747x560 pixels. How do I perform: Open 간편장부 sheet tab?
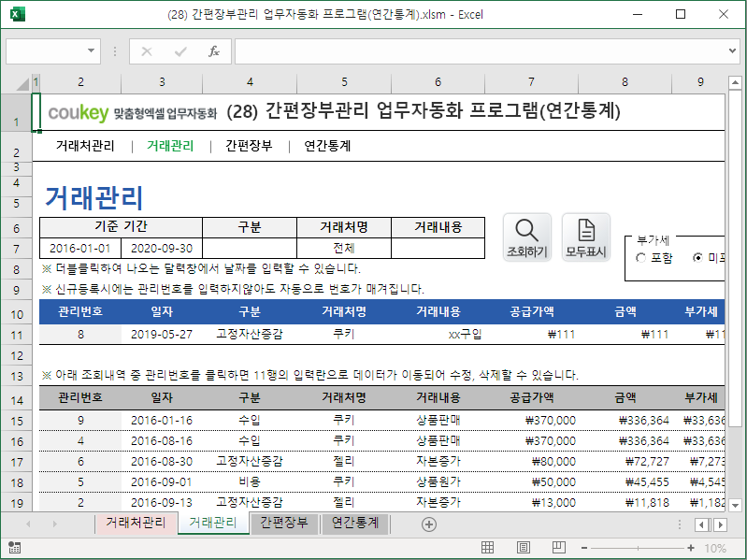click(x=284, y=523)
